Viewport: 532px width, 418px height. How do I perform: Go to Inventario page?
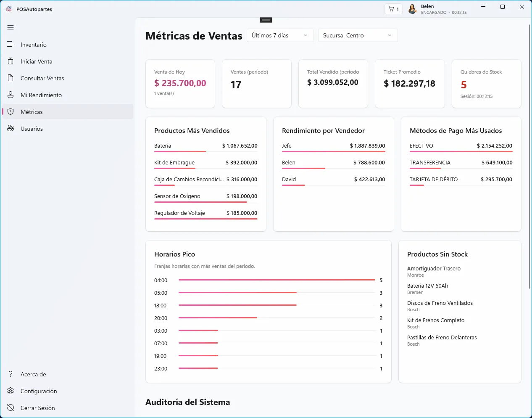click(68, 45)
